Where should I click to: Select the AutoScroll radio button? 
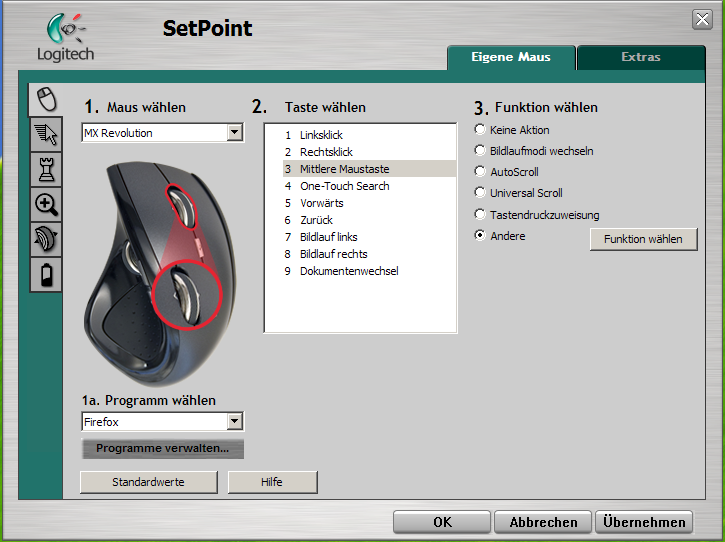coord(480,172)
